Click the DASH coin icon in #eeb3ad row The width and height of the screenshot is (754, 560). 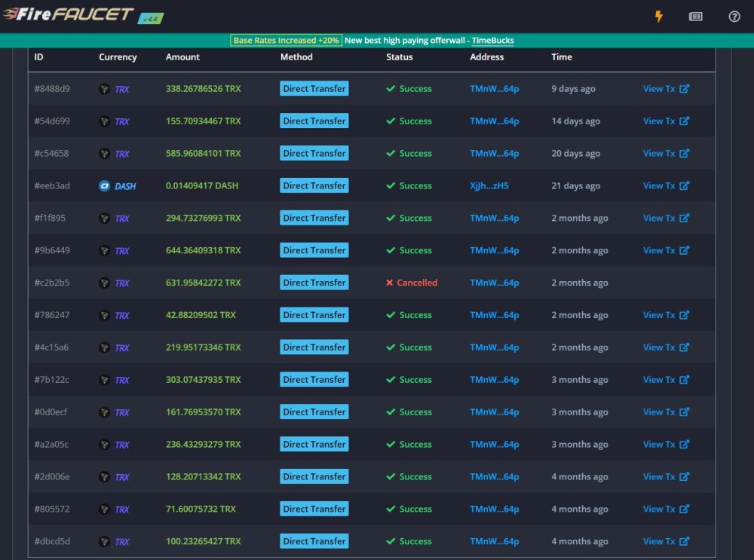pyautogui.click(x=104, y=186)
